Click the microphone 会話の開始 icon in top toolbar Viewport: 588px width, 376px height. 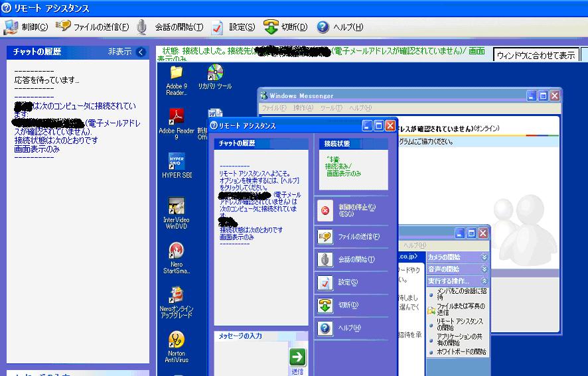(142, 27)
